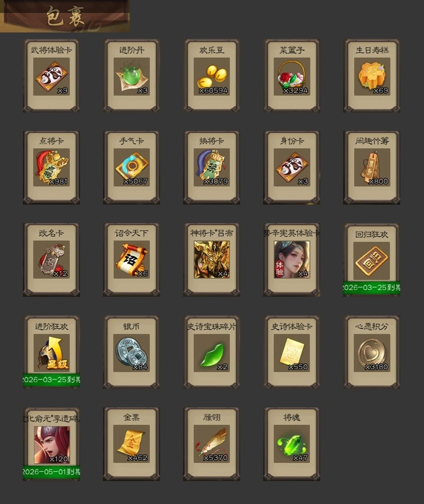Open the 欢乐豆 golden beans item
Screen dimensions: 424x504
click(212, 76)
